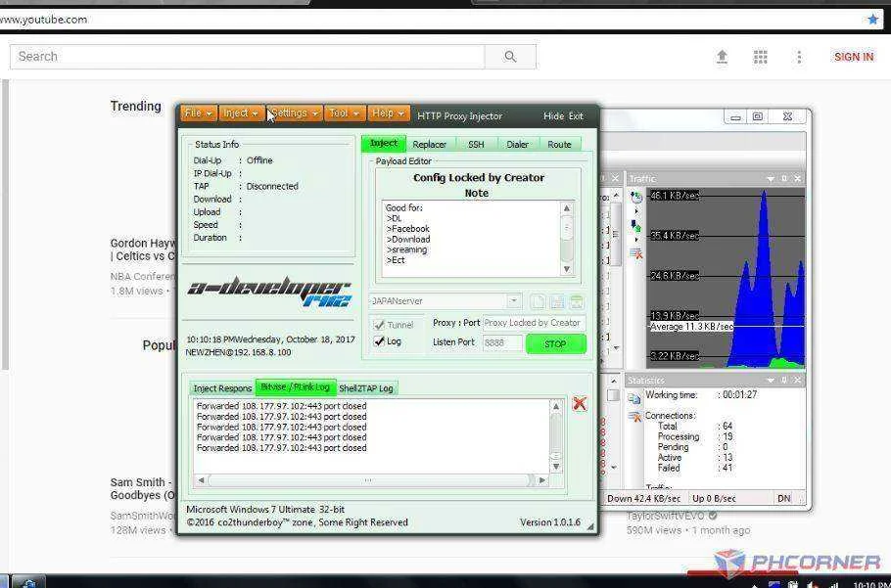
Task: Close the Traffic panel
Action: coord(798,179)
